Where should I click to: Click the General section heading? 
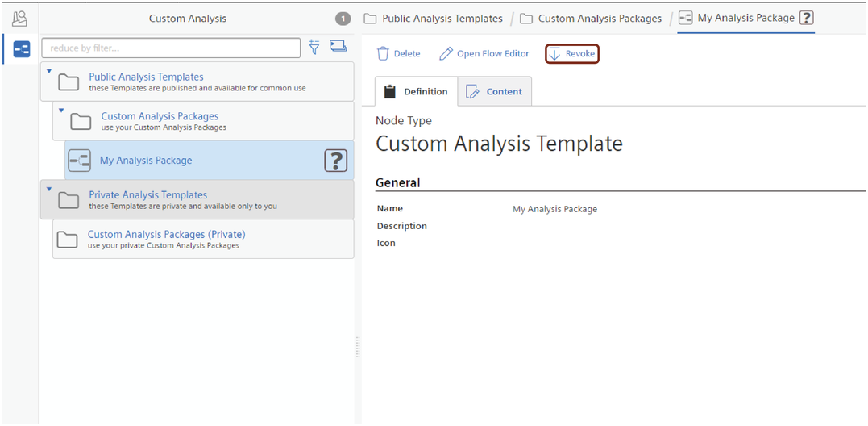point(397,182)
